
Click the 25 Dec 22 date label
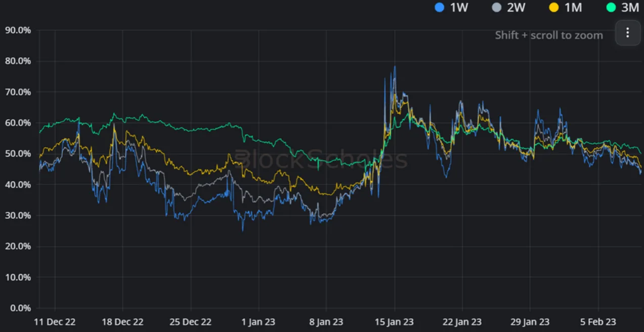[x=191, y=322]
